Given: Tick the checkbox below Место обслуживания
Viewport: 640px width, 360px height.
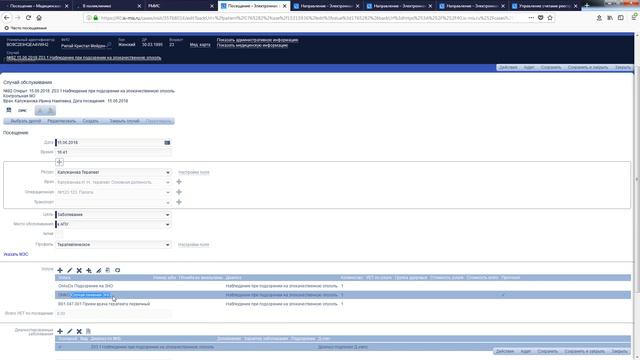Looking at the screenshot, I should 59,234.
